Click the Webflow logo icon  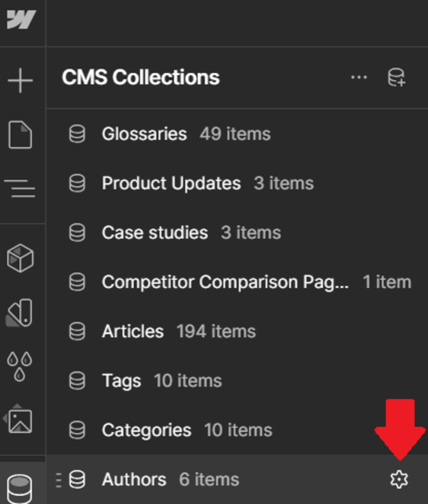21,20
